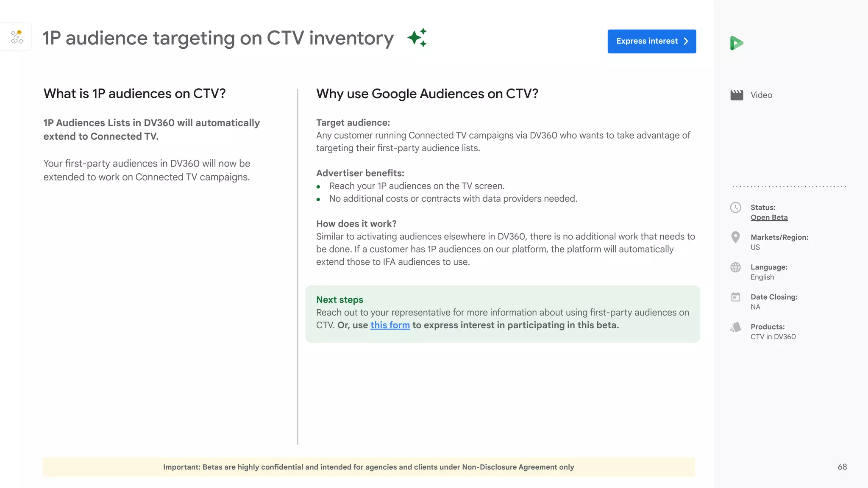Click the 'Date Closing:' label
This screenshot has height=488, width=868.
point(774,297)
